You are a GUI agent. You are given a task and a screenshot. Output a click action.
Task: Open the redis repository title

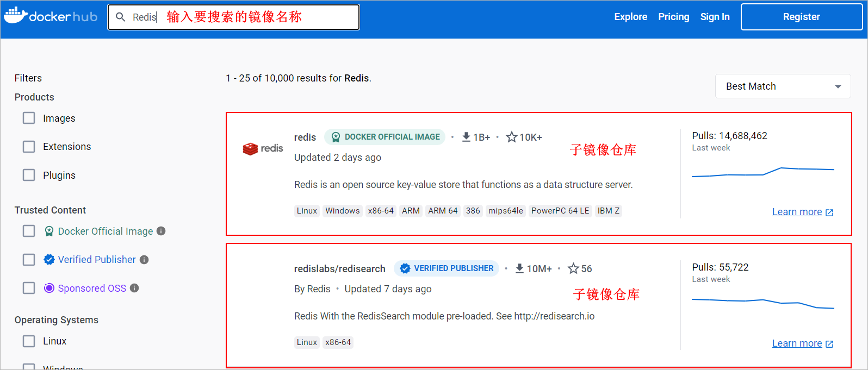305,137
